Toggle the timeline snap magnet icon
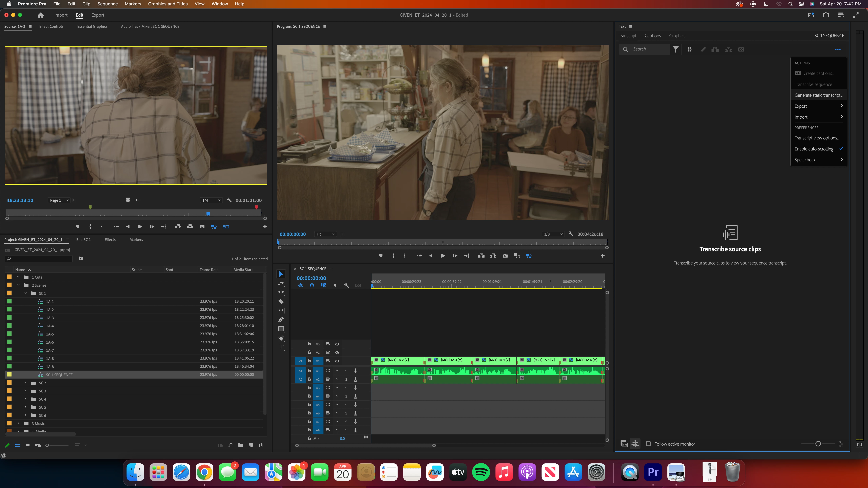Image resolution: width=868 pixels, height=488 pixels. click(x=312, y=285)
